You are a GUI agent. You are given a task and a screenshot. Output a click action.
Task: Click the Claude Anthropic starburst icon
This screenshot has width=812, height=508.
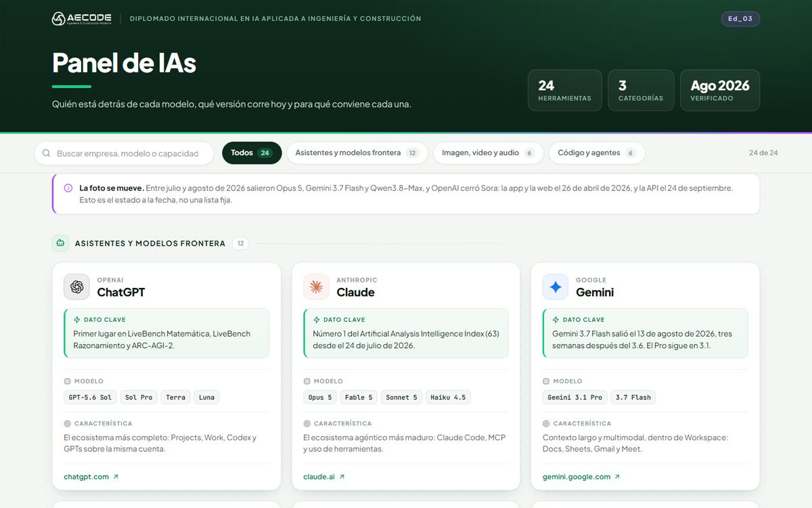(x=316, y=287)
